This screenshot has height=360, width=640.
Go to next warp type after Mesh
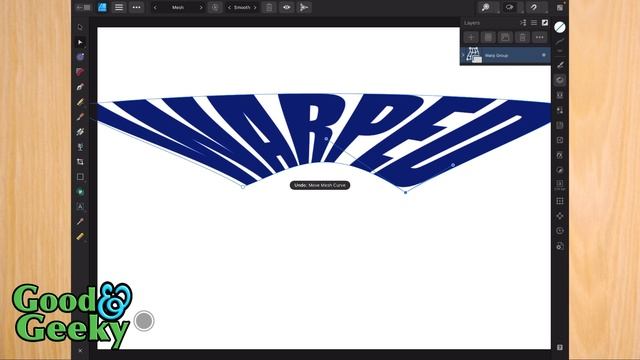click(201, 7)
